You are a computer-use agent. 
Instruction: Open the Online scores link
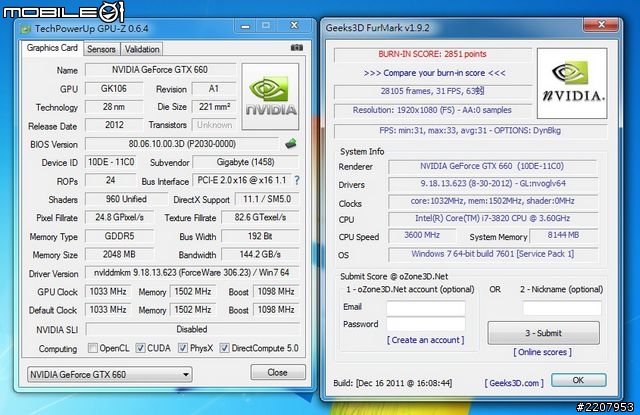point(542,352)
